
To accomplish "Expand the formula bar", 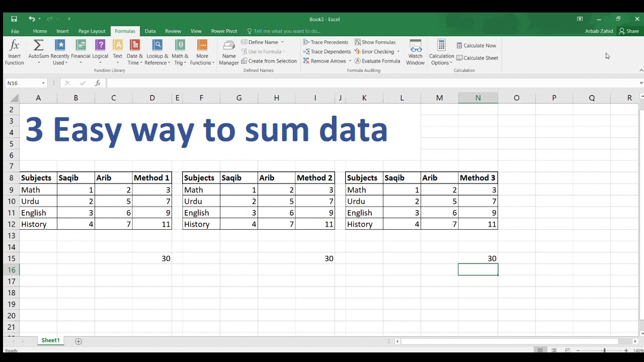I will point(641,83).
